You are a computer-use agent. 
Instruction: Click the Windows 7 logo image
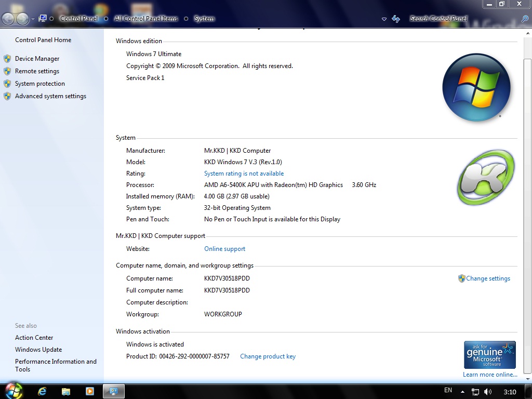476,87
